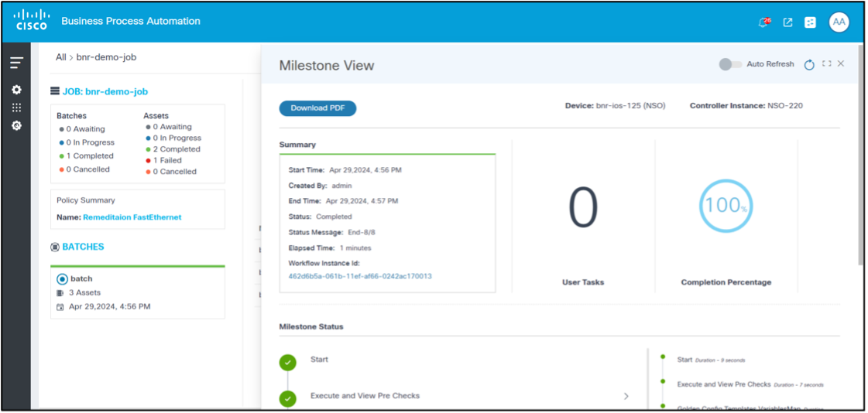Click 'Status: Completed' in Summary
The height and width of the screenshot is (413, 868).
click(x=320, y=217)
